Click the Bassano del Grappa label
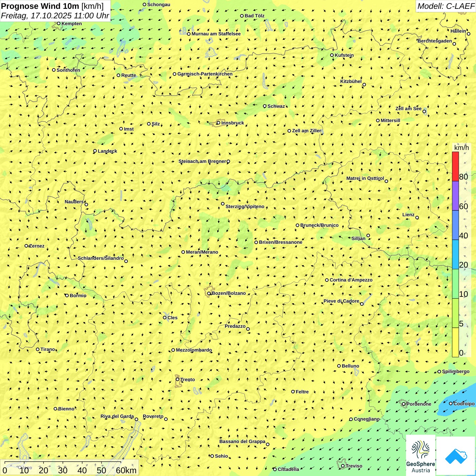Image resolution: width=476 pixels, height=476 pixels. pos(242,441)
